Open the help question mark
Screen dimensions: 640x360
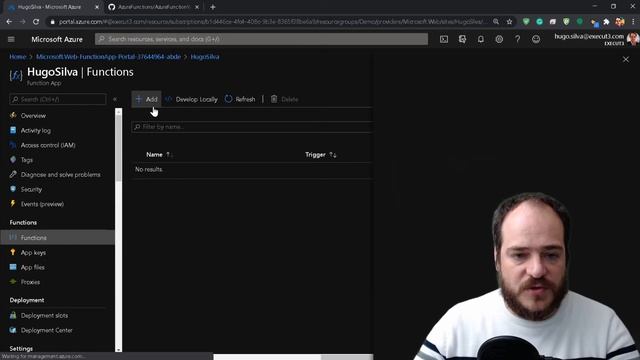coord(517,39)
